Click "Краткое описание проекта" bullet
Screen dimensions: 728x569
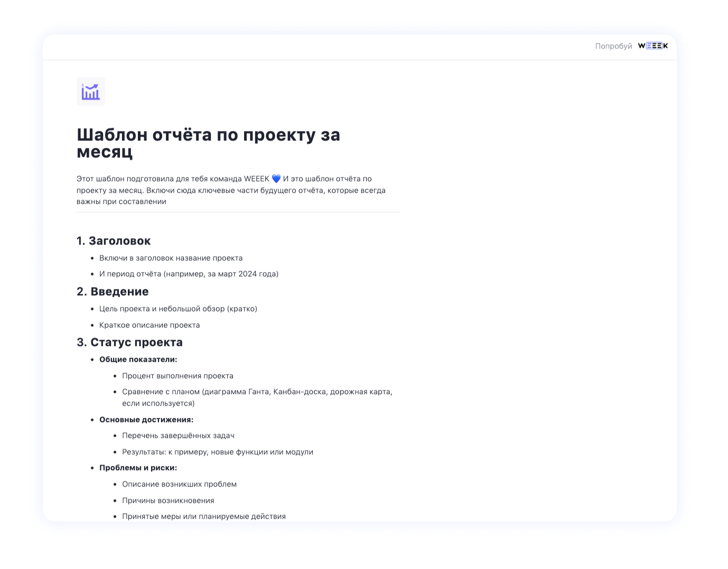[150, 325]
